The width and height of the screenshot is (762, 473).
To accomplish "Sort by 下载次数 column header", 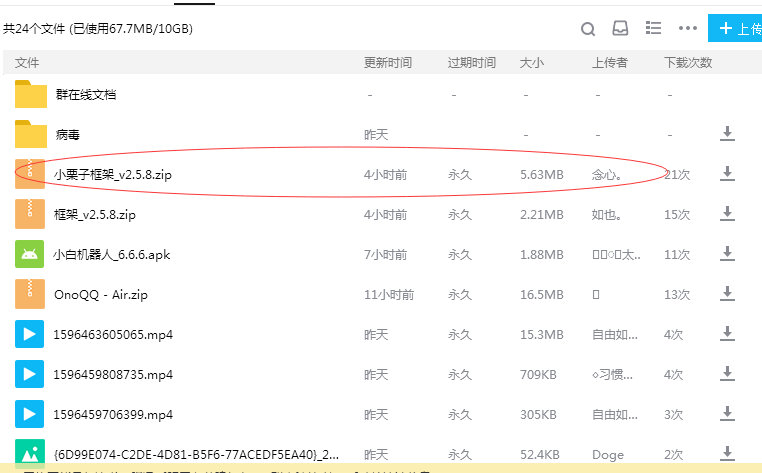I will 688,63.
